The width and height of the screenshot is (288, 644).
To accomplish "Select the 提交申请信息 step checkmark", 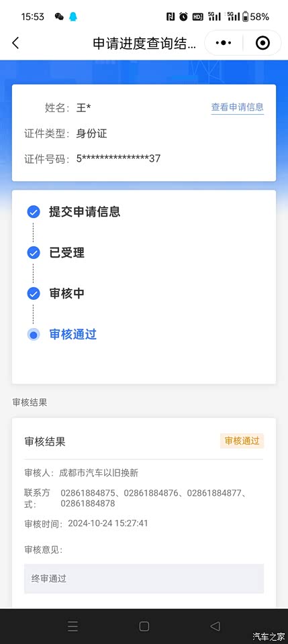I will click(34, 212).
